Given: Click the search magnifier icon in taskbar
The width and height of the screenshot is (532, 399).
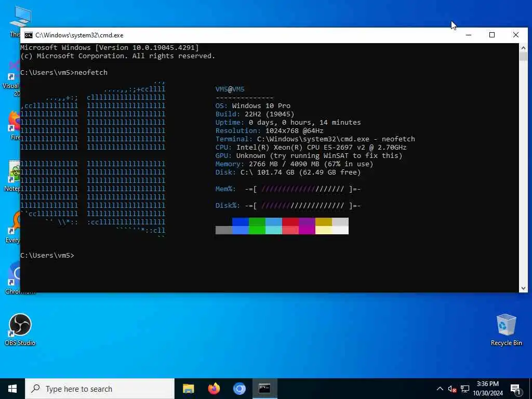Looking at the screenshot, I should tap(35, 389).
